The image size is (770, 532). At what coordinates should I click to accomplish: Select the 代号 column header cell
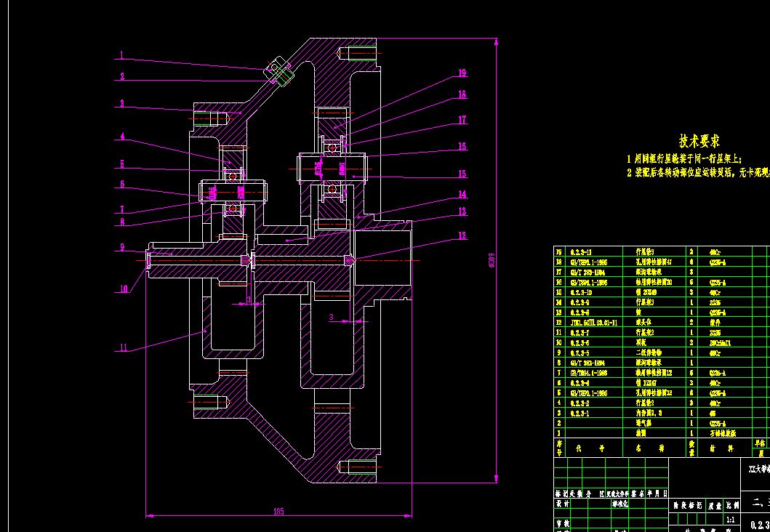click(594, 448)
